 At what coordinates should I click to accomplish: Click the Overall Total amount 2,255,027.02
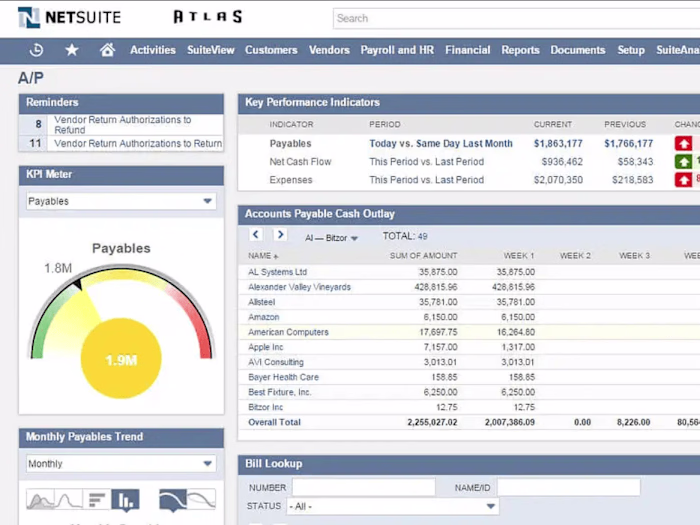coord(432,422)
